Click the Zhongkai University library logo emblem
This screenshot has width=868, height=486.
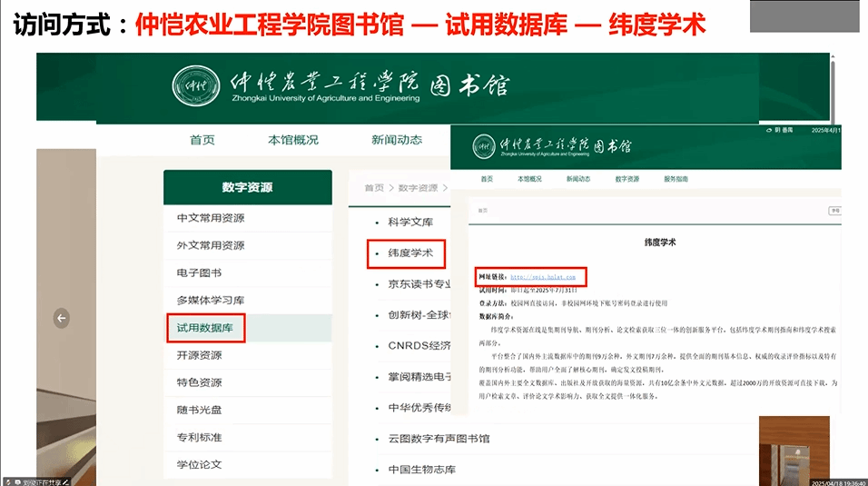(x=195, y=86)
